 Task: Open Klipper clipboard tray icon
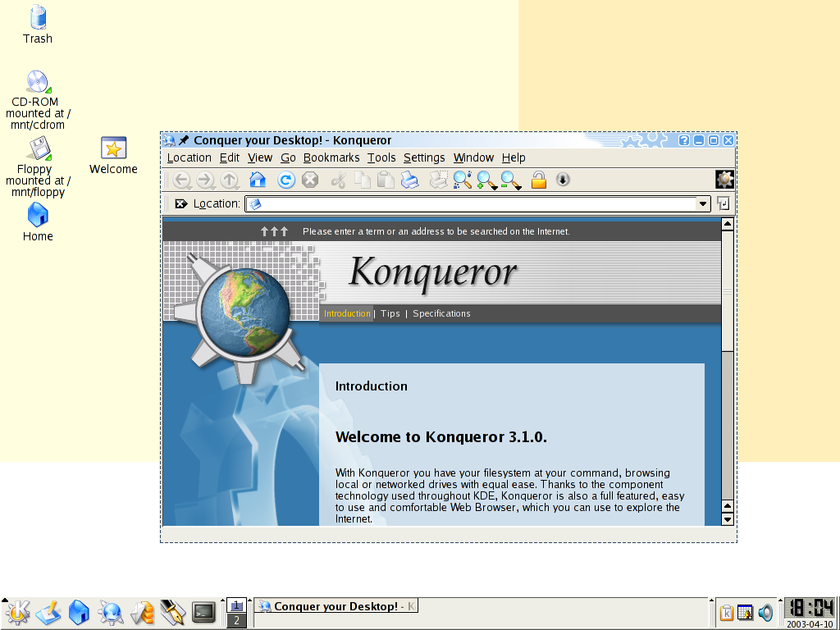[727, 612]
